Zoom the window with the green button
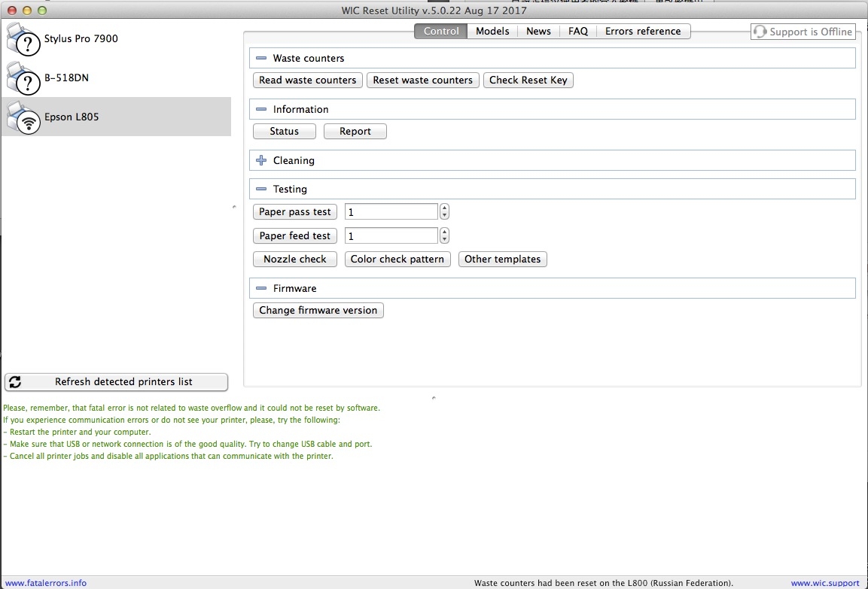Viewport: 868px width, 589px height. [42, 11]
